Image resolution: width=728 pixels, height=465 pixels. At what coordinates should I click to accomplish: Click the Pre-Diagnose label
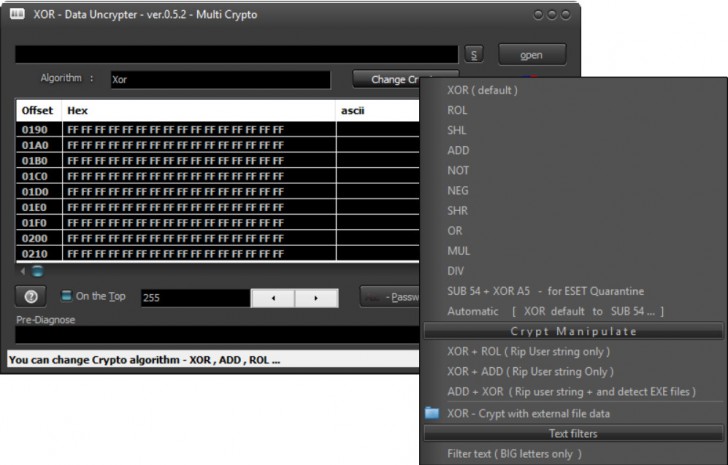point(46,320)
